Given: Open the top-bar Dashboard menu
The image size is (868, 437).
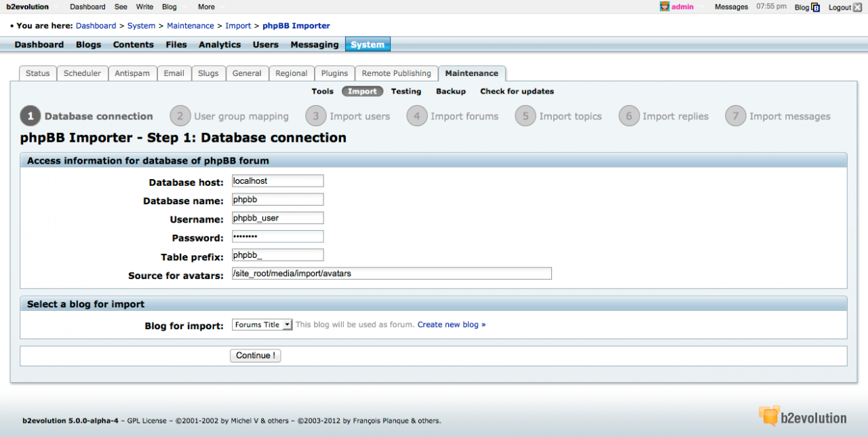Looking at the screenshot, I should pyautogui.click(x=87, y=7).
